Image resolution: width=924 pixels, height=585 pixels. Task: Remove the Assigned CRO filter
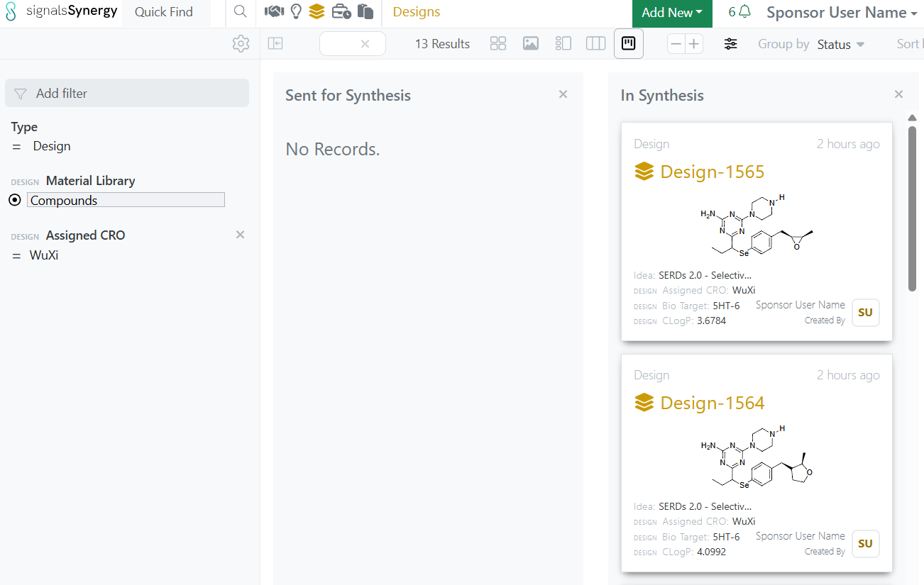tap(240, 235)
